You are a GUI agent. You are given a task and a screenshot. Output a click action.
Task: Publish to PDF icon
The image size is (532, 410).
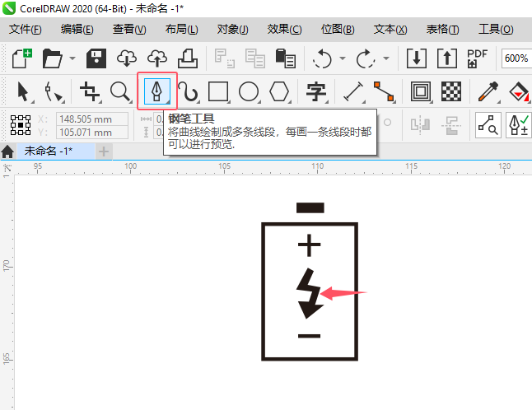pyautogui.click(x=477, y=58)
